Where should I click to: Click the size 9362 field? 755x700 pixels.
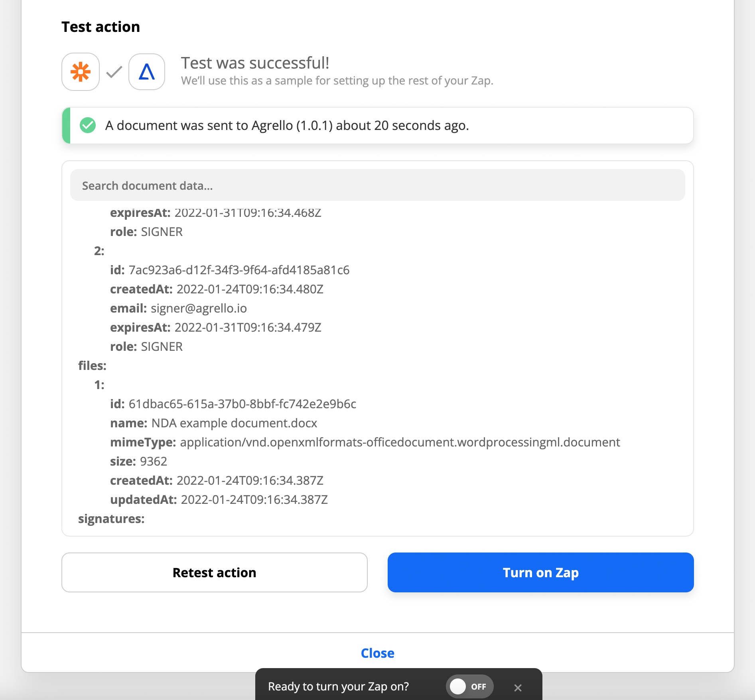pyautogui.click(x=138, y=461)
